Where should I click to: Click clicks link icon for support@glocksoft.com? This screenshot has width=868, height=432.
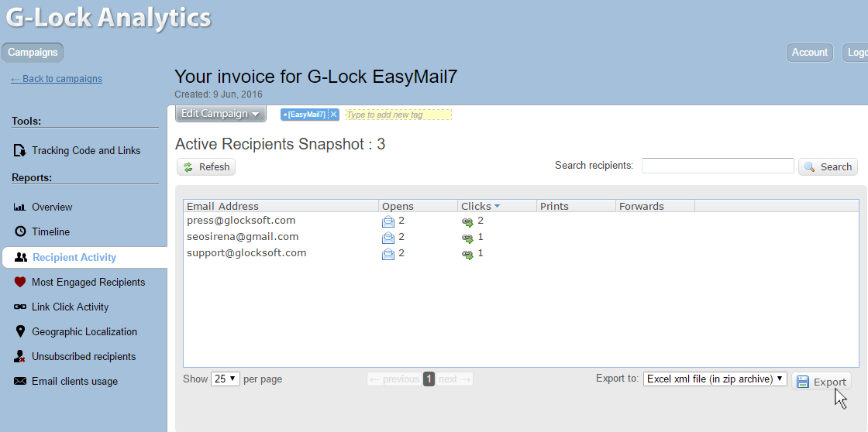[468, 255]
